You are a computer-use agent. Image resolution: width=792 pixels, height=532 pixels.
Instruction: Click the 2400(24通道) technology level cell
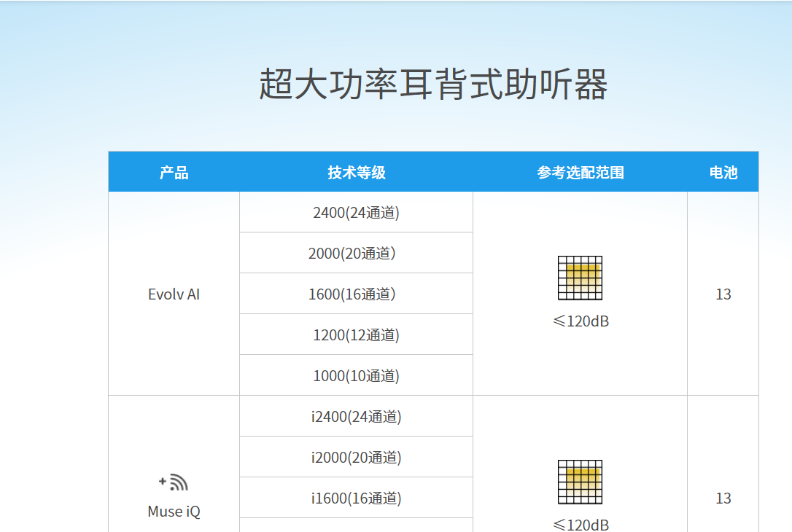(356, 213)
